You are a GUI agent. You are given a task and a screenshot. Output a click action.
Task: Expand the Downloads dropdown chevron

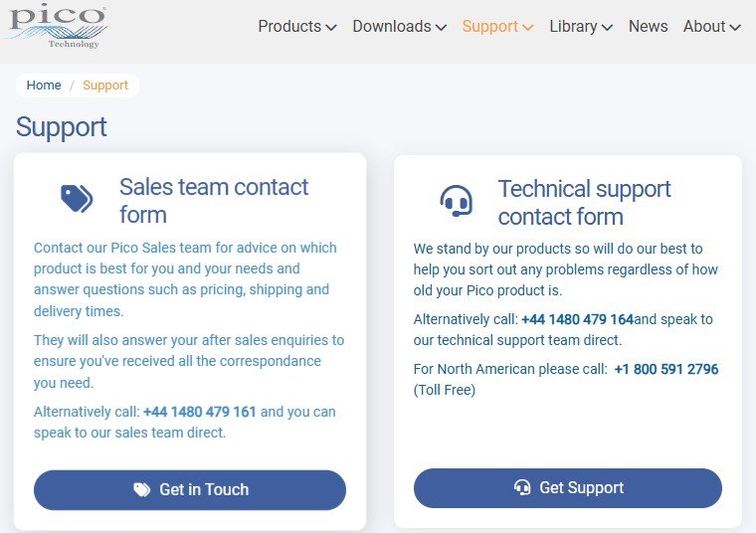click(441, 28)
